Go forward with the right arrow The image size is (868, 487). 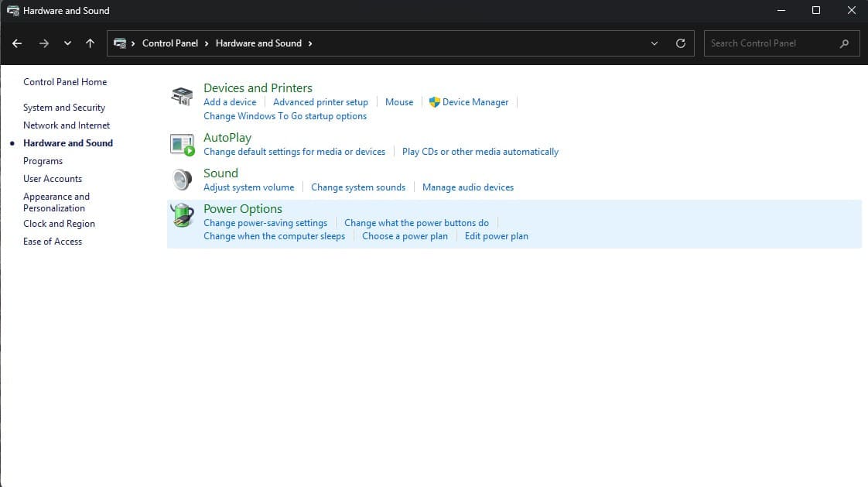[44, 43]
